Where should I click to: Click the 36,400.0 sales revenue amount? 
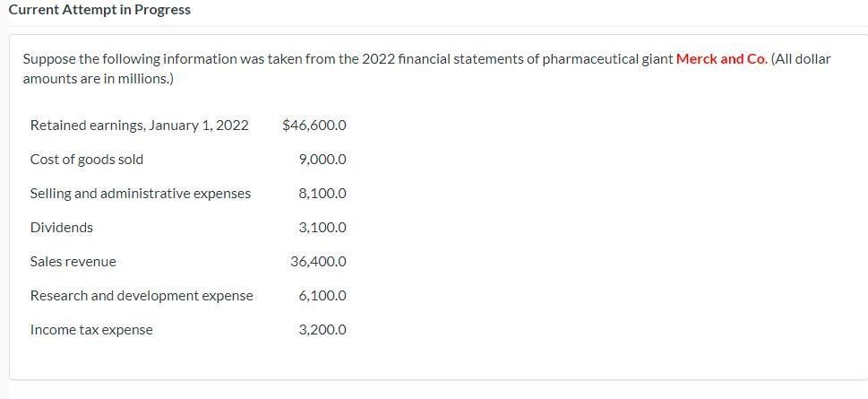[318, 262]
